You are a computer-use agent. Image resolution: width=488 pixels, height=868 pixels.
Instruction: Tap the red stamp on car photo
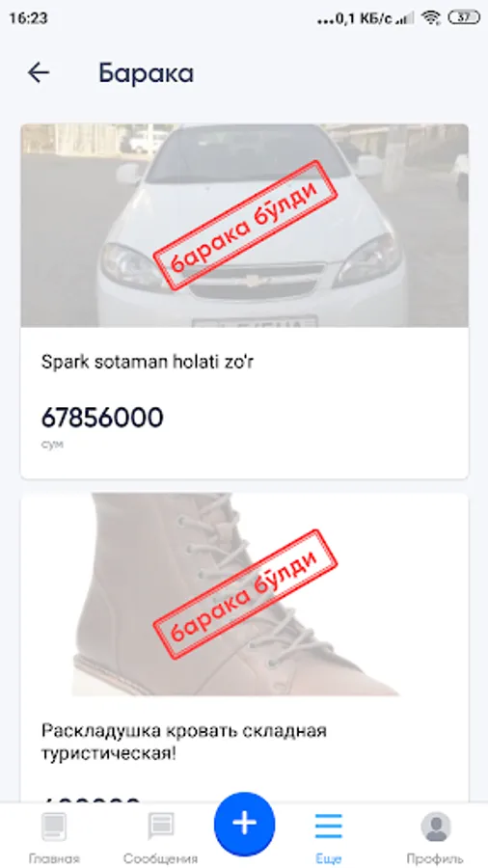coord(245,225)
